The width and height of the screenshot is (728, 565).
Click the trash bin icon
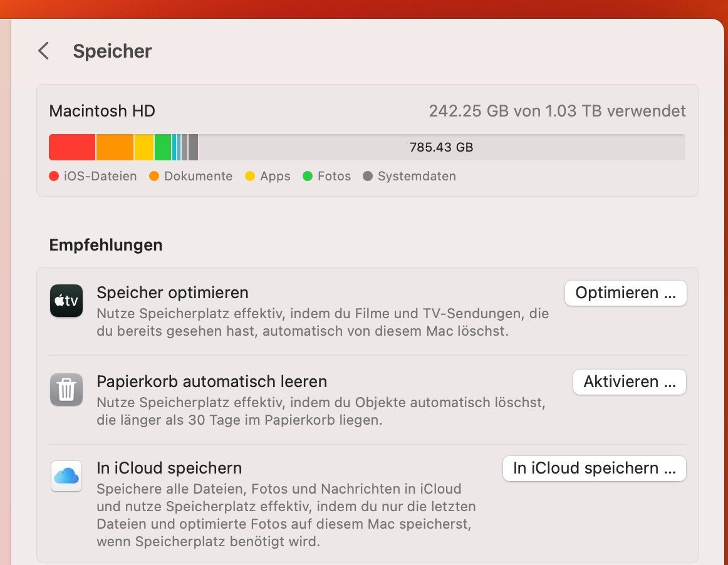coord(66,390)
